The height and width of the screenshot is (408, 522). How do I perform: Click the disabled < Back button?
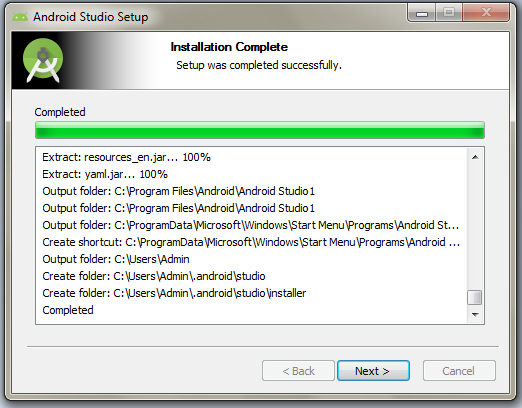298,370
